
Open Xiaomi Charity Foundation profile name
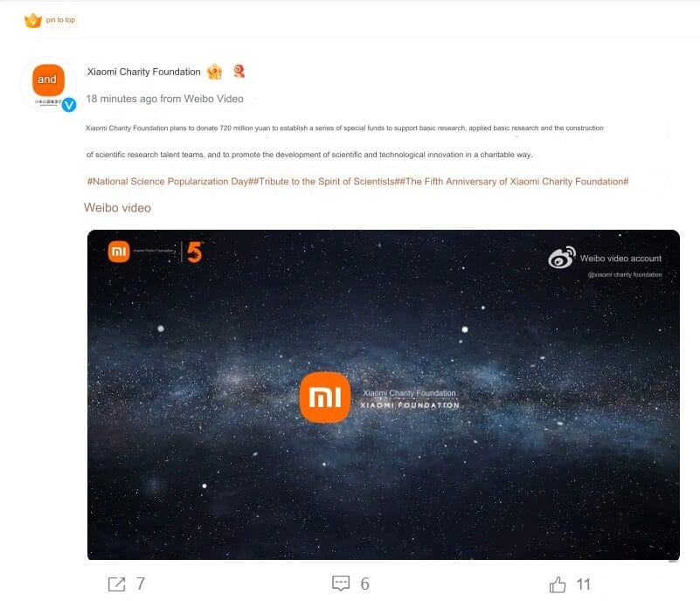(x=143, y=72)
